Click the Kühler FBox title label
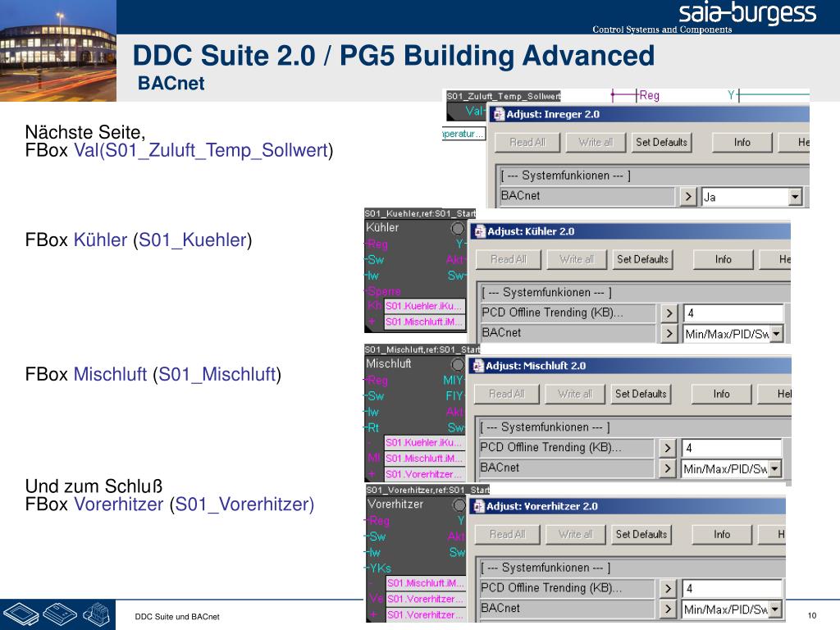Viewport: 840px width, 630px height. tap(382, 228)
